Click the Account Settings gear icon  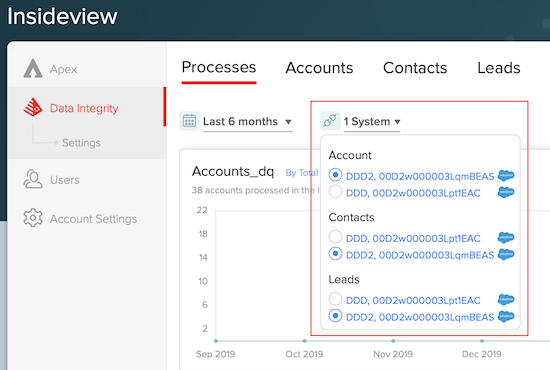pos(33,218)
